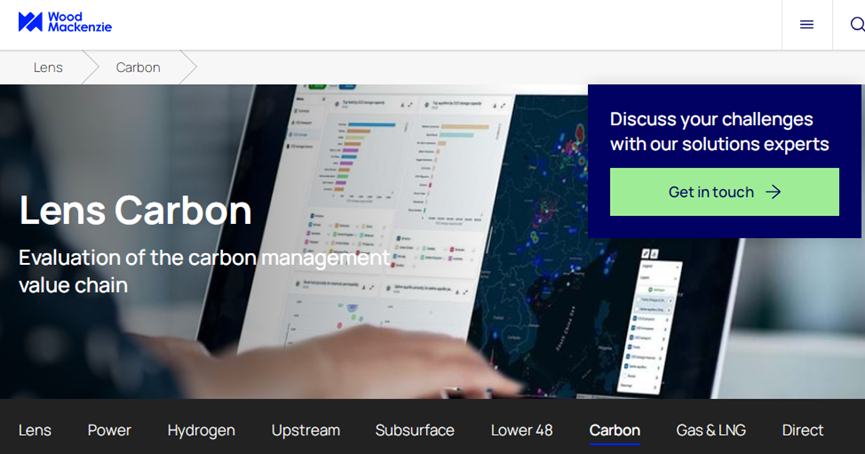Click the Get in touch button
Viewport: 865px width, 454px height.
pos(724,192)
